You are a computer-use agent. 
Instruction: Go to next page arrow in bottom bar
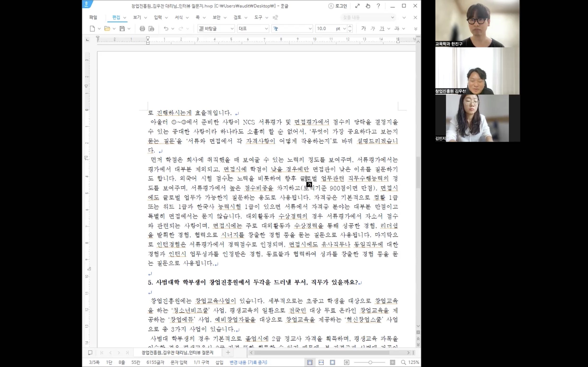tap(119, 353)
